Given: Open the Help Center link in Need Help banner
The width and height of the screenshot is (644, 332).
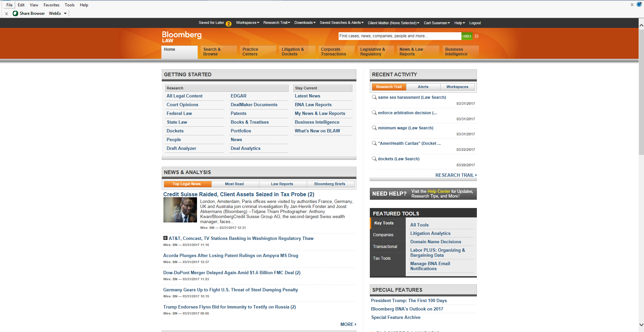Looking at the screenshot, I should [439, 191].
